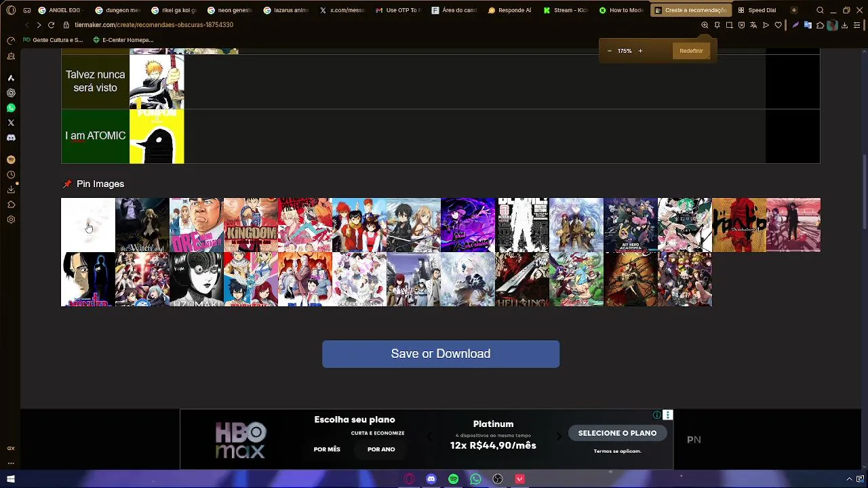Select POR ANO in the HBO Max ad

tap(381, 449)
